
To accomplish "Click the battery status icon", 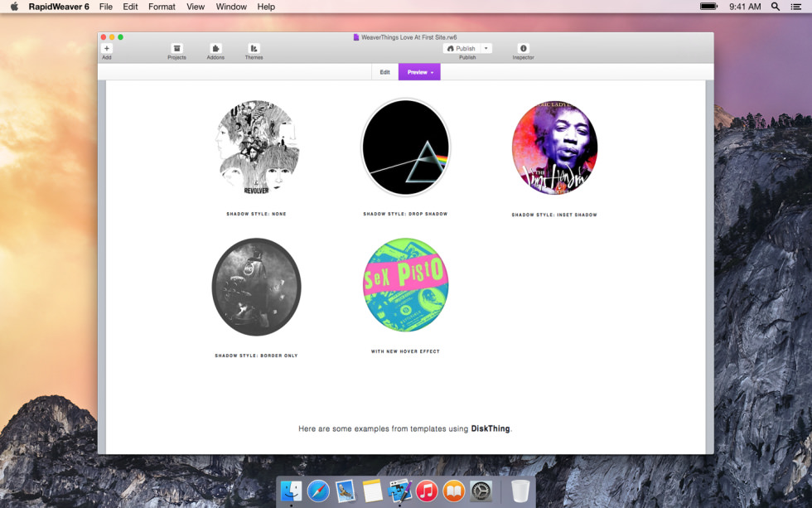I will coord(708,7).
